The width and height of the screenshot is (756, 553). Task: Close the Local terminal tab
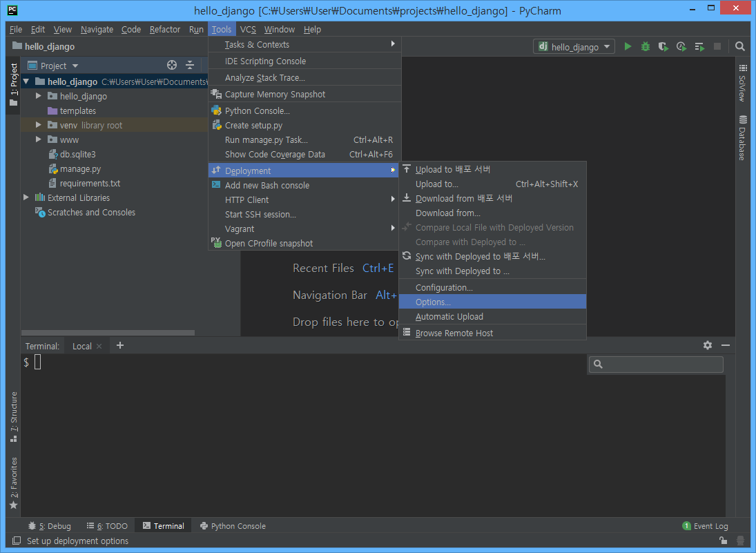pos(99,346)
